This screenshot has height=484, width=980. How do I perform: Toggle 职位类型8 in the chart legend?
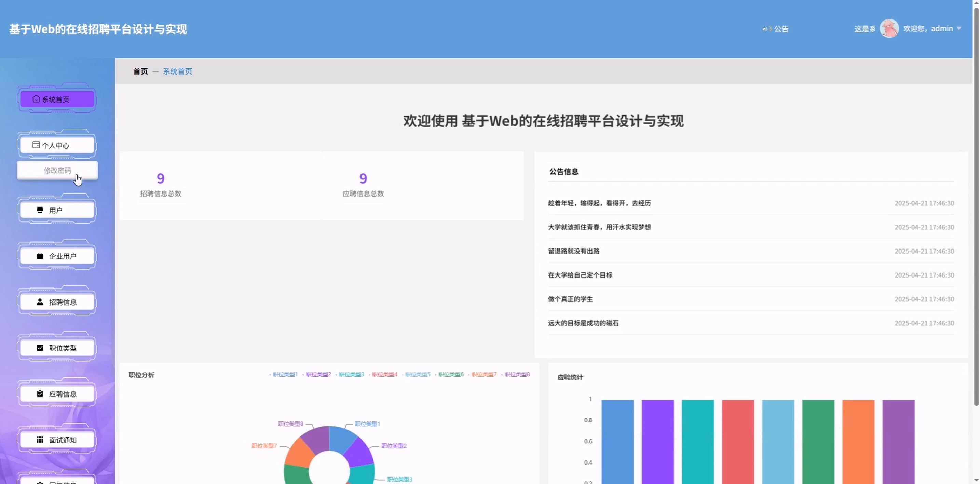tap(516, 374)
